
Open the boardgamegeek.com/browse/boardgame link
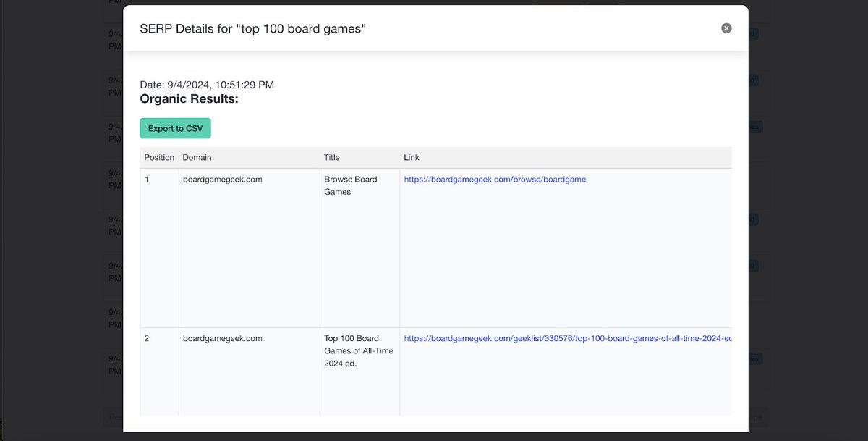tap(495, 180)
